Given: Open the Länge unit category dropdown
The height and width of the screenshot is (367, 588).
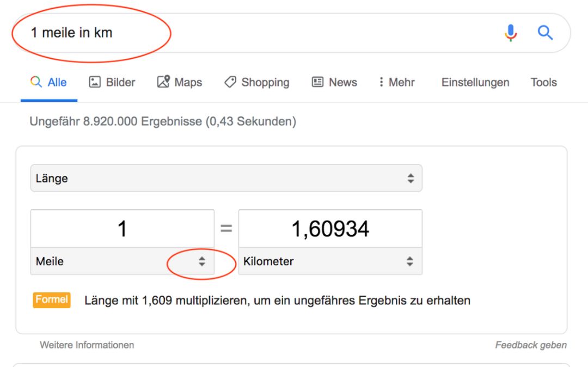Looking at the screenshot, I should 226,178.
